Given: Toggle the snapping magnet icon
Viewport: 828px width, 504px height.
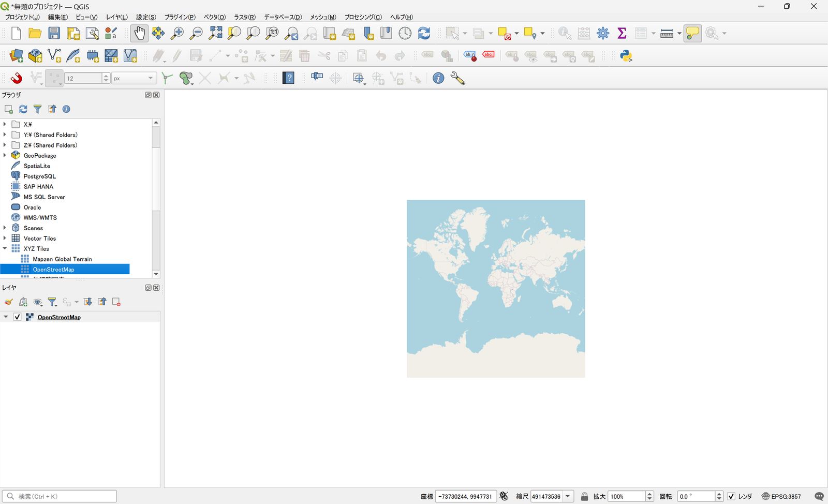Looking at the screenshot, I should click(x=17, y=78).
